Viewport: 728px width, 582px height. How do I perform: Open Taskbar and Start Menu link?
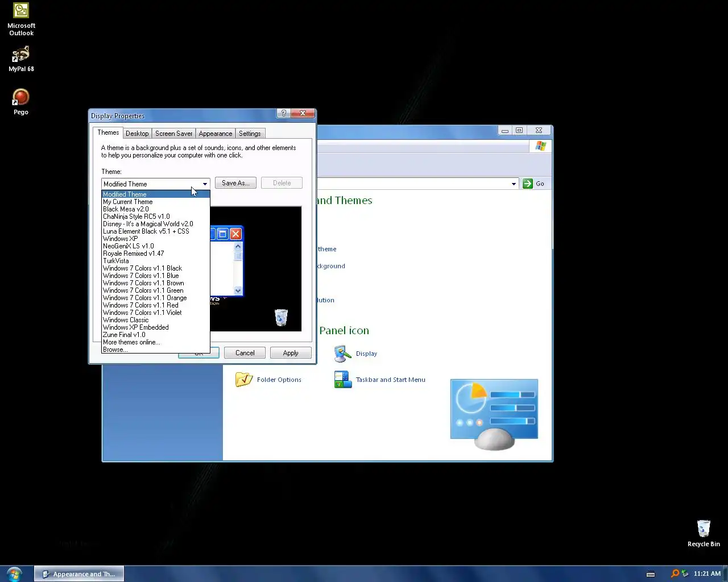390,380
